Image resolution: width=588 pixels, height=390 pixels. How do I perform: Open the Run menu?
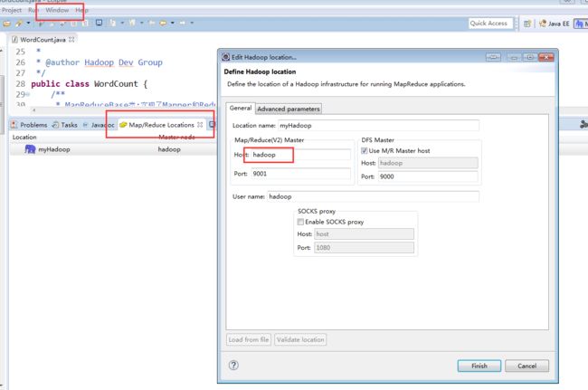click(33, 10)
